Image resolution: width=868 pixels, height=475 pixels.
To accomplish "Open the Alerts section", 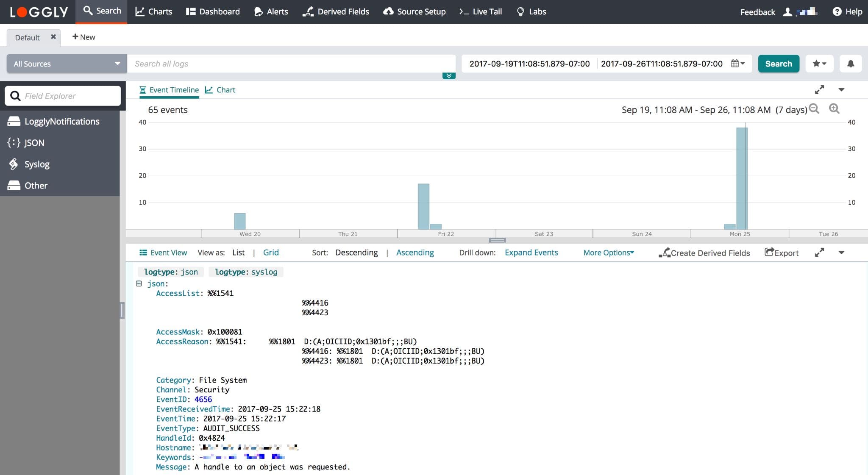I will [x=271, y=11].
